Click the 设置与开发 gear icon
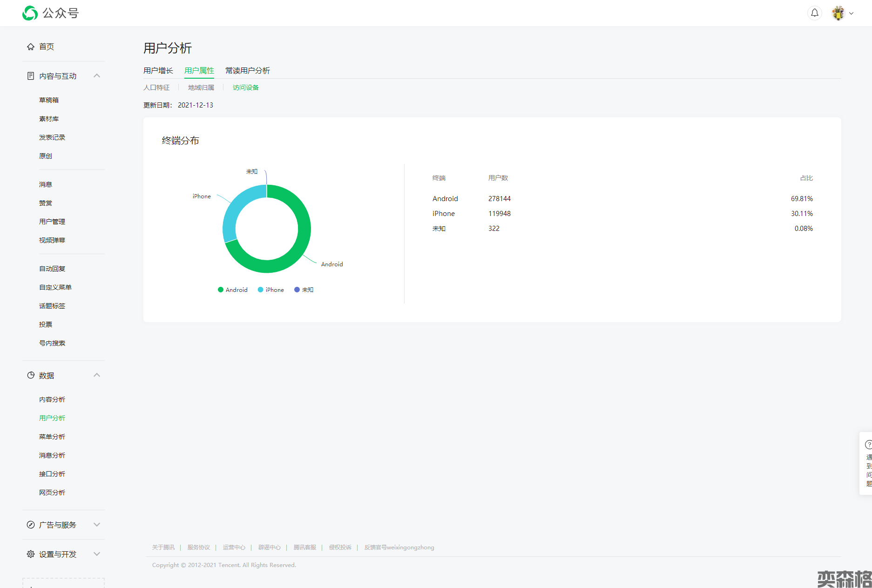This screenshot has width=872, height=588. [x=31, y=554]
